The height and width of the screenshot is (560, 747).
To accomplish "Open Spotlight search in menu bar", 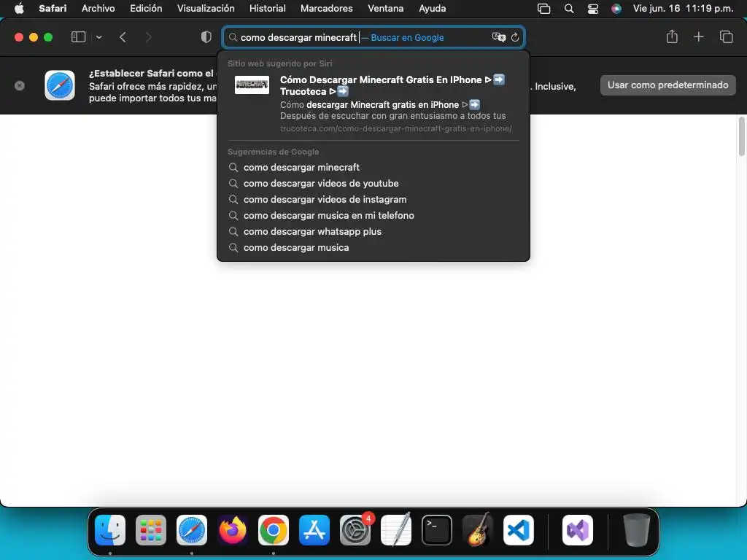I will pyautogui.click(x=569, y=9).
